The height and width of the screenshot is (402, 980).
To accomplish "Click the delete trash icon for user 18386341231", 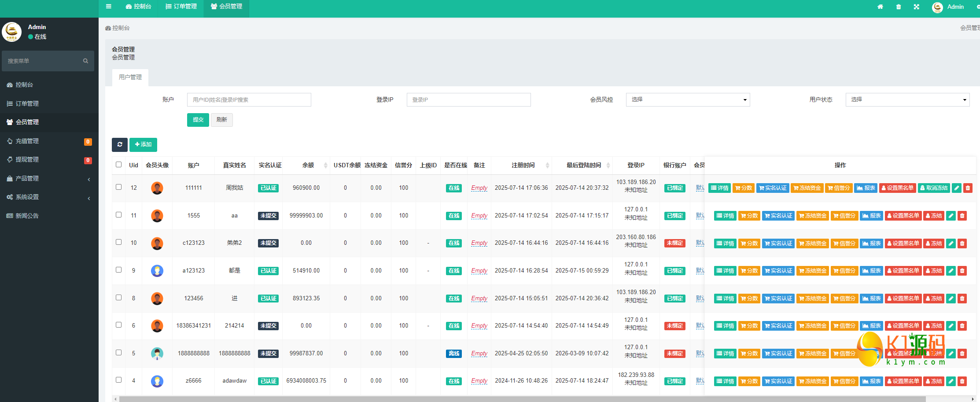I will tap(962, 326).
